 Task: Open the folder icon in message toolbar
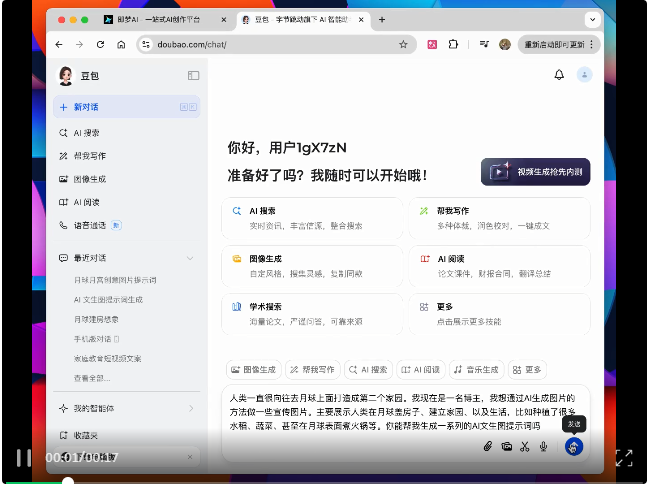coord(506,446)
